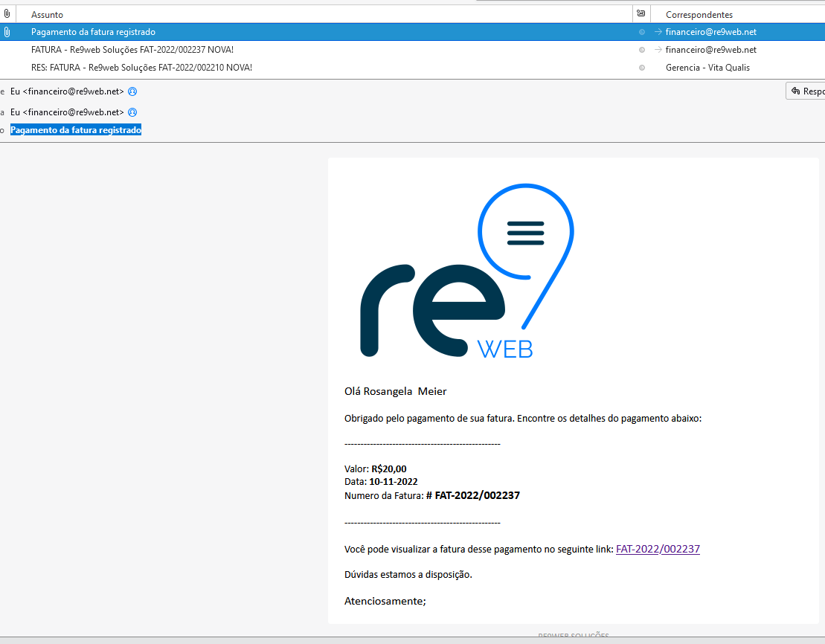This screenshot has height=644, width=825.
Task: Click the Re9 Web logo image
Action: point(467,271)
